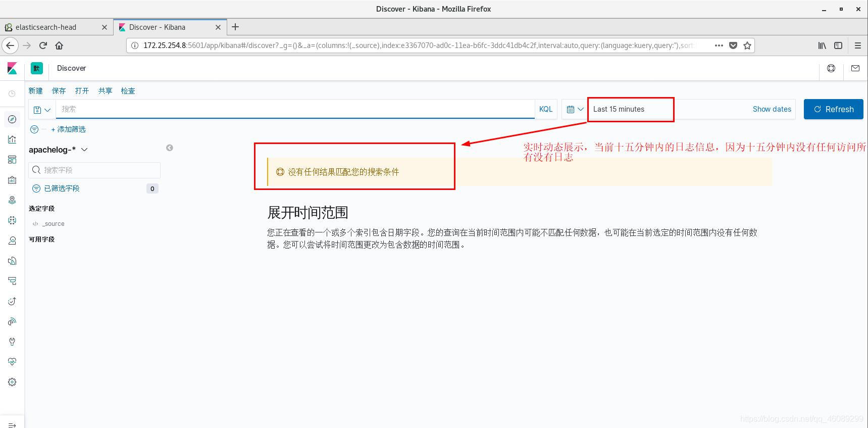
Task: Open Firefox hamburger menu
Action: [x=857, y=45]
